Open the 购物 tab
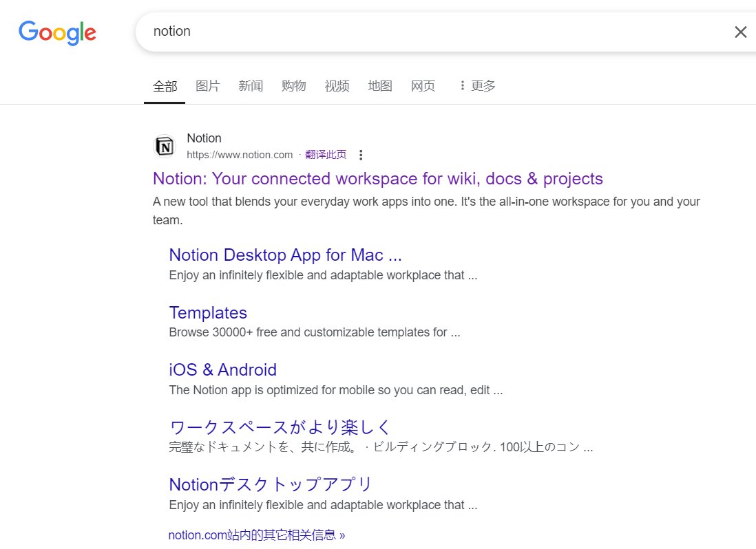 click(x=293, y=86)
